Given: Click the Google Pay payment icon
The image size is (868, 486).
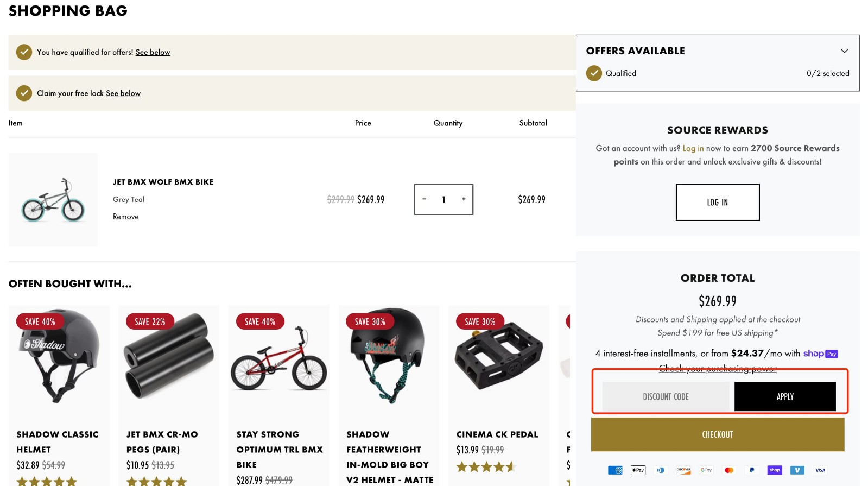Looking at the screenshot, I should click(x=706, y=470).
